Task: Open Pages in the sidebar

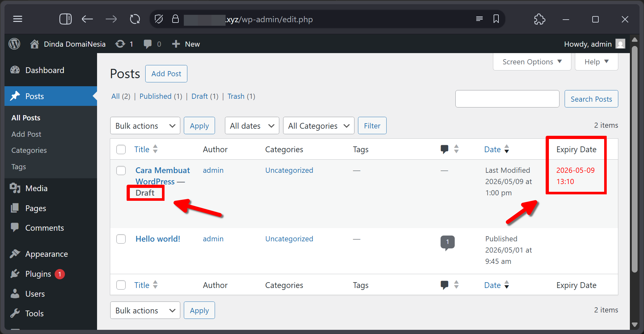Action: (x=51, y=208)
